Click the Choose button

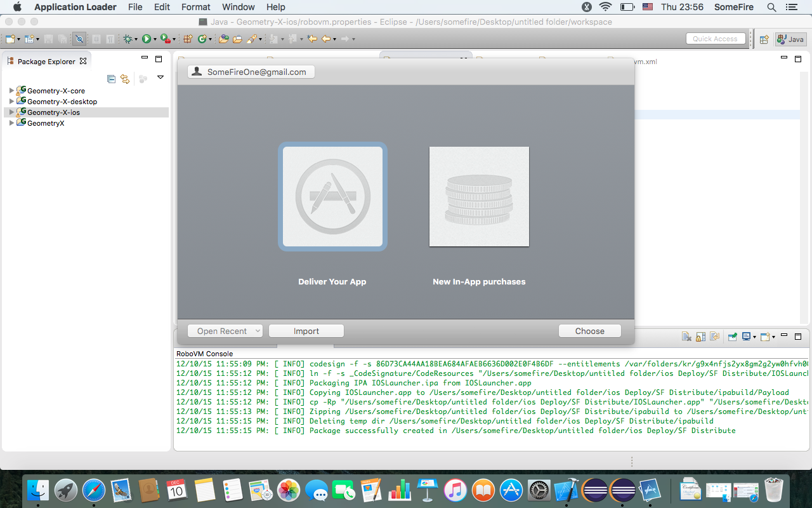590,331
